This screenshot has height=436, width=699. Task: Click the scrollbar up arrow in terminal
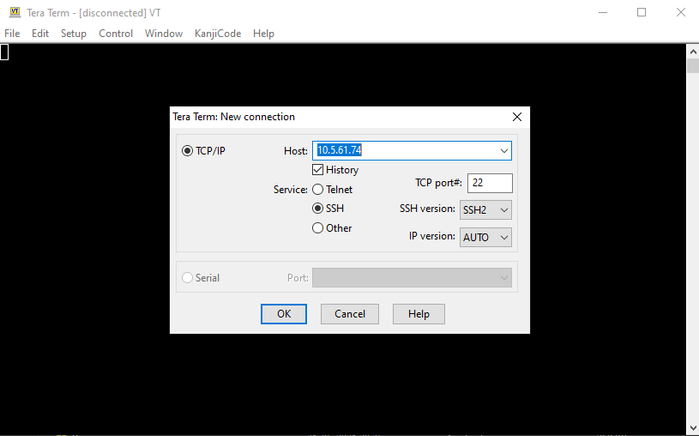(693, 52)
